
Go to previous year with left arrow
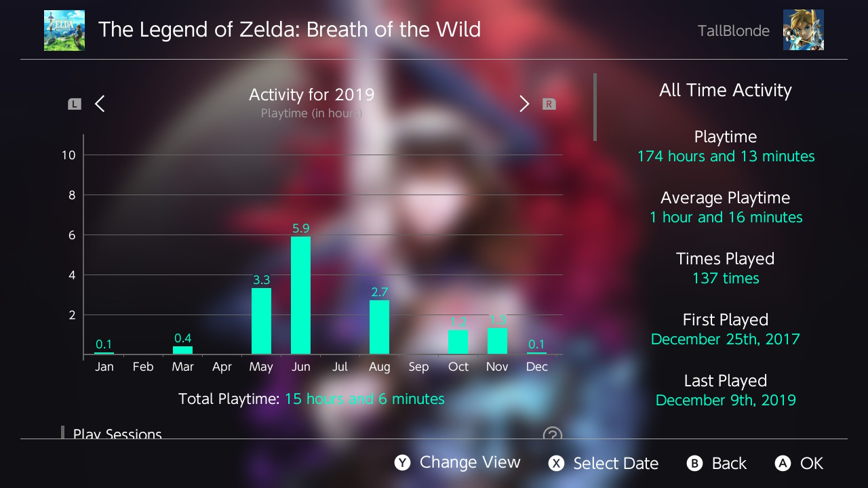point(100,104)
